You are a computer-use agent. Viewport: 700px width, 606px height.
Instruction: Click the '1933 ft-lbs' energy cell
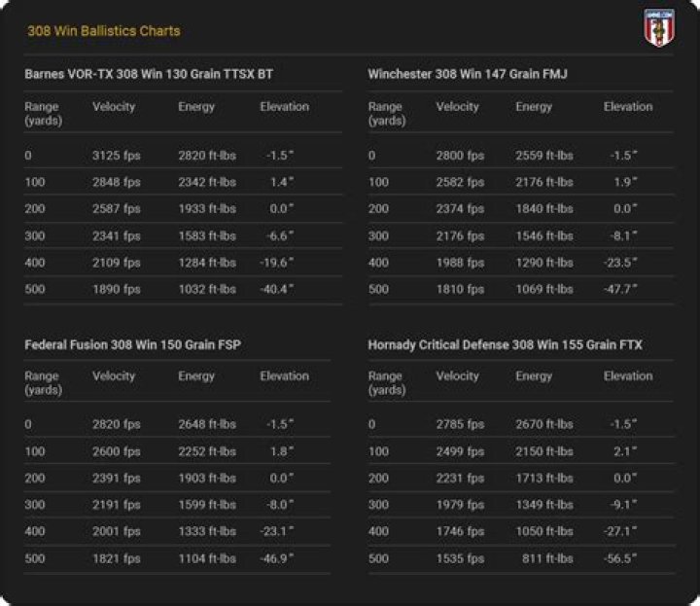[207, 209]
